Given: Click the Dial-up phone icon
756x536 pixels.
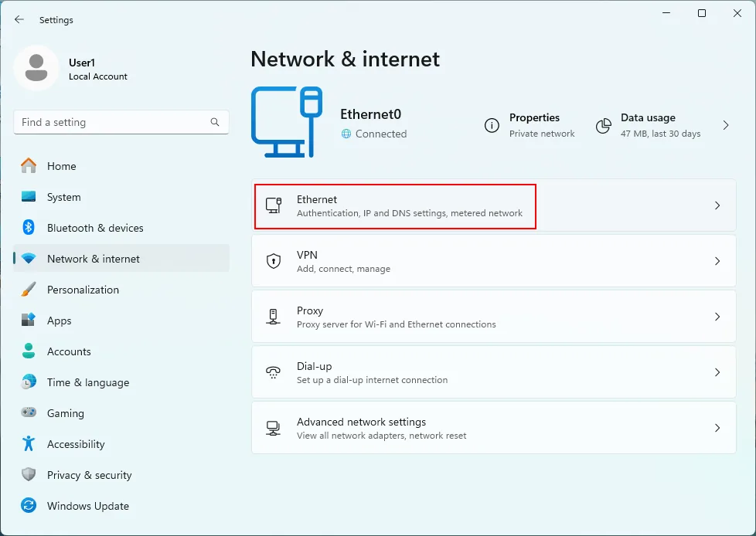Looking at the screenshot, I should (x=274, y=372).
